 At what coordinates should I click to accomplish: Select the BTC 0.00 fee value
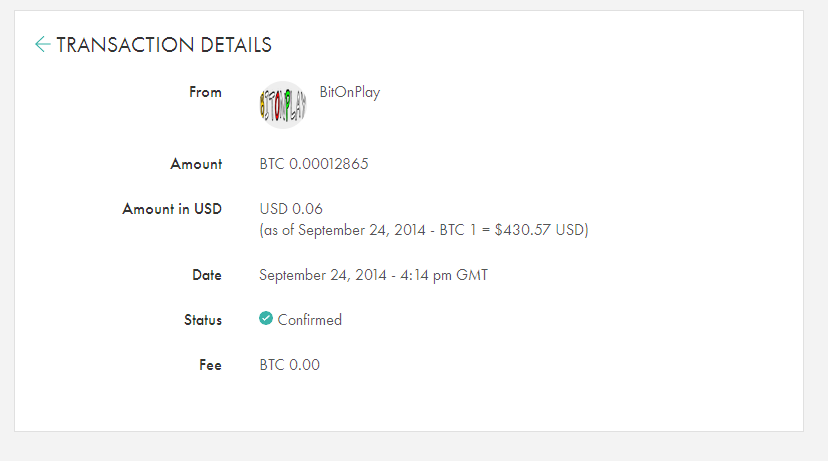pos(289,365)
